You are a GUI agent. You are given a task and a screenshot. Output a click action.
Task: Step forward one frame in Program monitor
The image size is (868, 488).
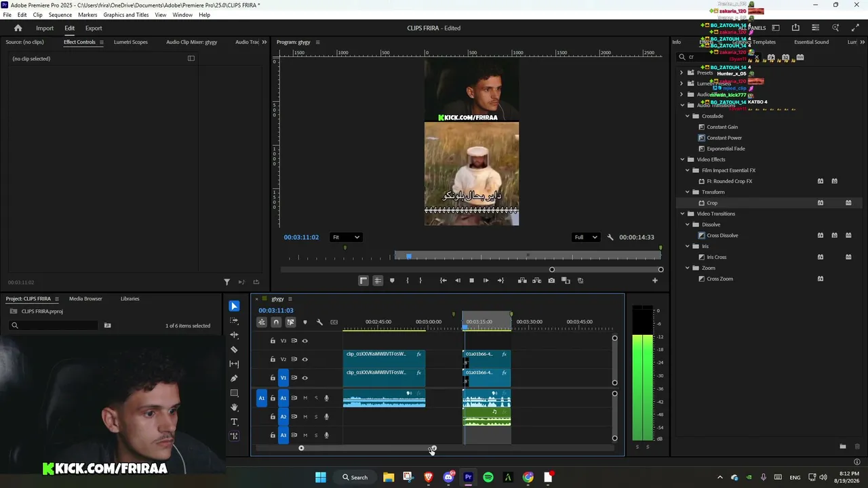click(486, 281)
